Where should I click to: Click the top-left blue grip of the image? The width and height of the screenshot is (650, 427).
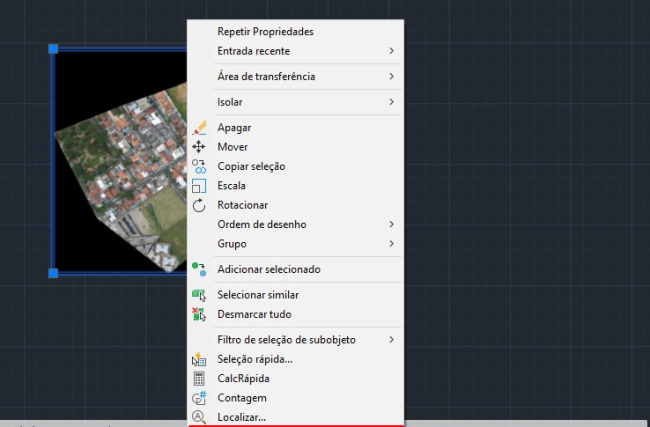click(53, 49)
